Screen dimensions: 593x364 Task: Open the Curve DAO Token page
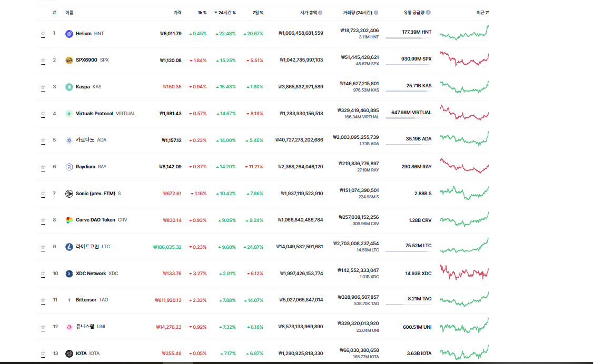(x=101, y=220)
